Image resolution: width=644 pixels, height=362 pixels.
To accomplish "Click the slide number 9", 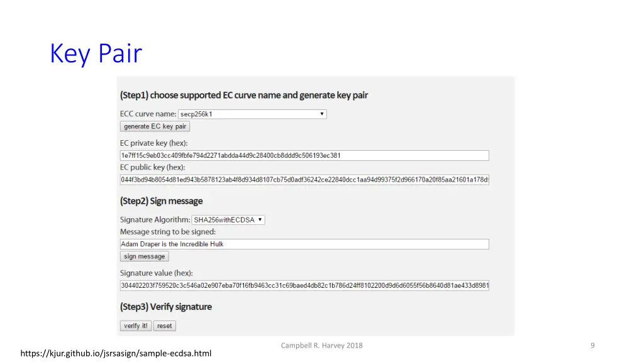I will [x=592, y=346].
